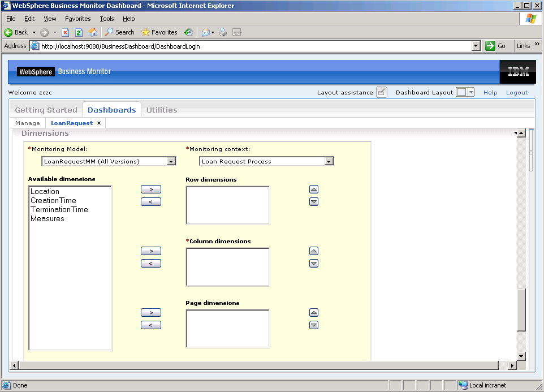Select the LoanRequest sub-tab
The width and height of the screenshot is (544, 392).
[x=72, y=123]
